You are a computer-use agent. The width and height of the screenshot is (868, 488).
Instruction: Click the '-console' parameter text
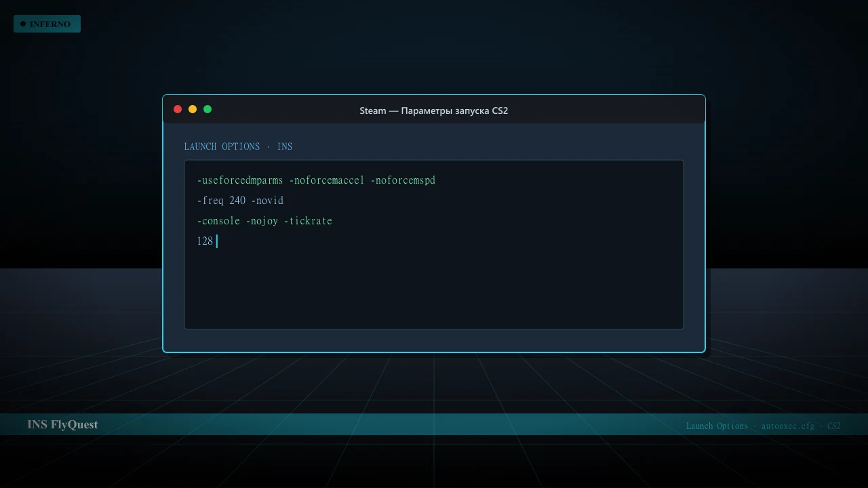[218, 222]
